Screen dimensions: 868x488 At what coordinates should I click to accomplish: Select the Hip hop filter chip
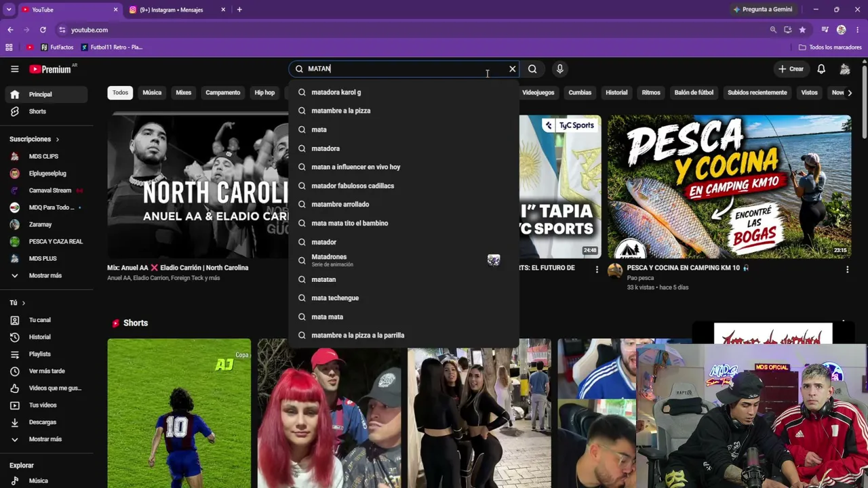tap(264, 93)
